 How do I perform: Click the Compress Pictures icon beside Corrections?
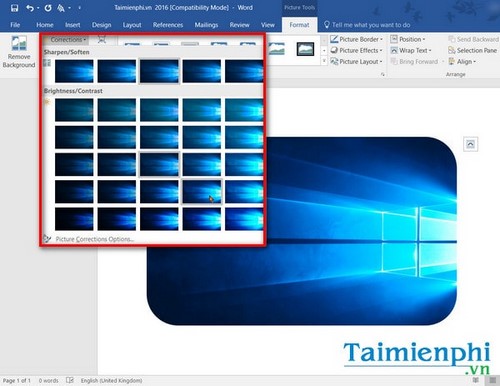click(x=102, y=40)
